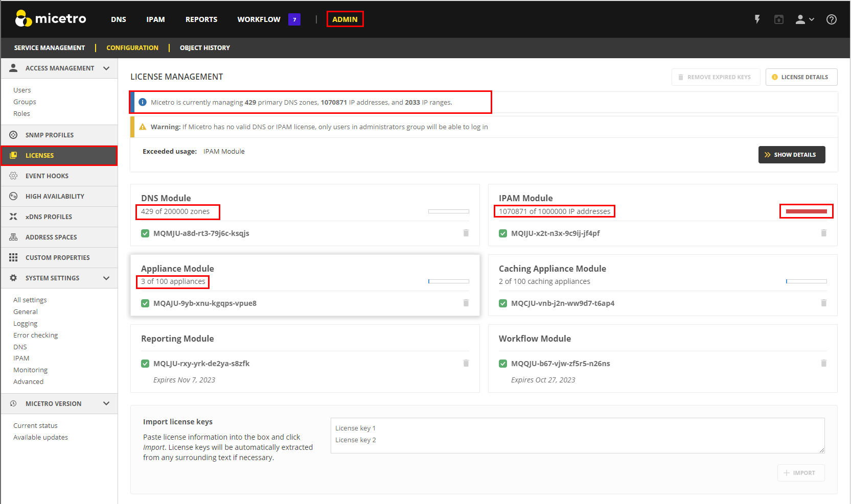Click trash icon for Workflow Module key

click(823, 363)
